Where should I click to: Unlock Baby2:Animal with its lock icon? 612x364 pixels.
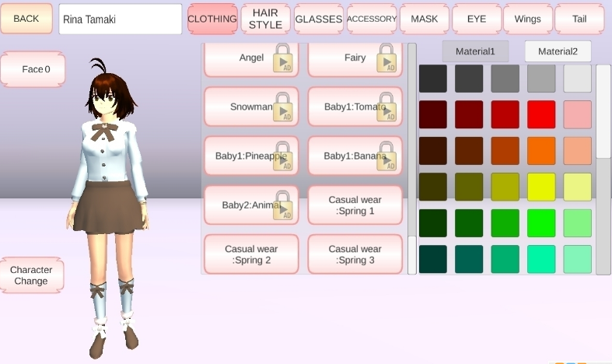coord(282,205)
